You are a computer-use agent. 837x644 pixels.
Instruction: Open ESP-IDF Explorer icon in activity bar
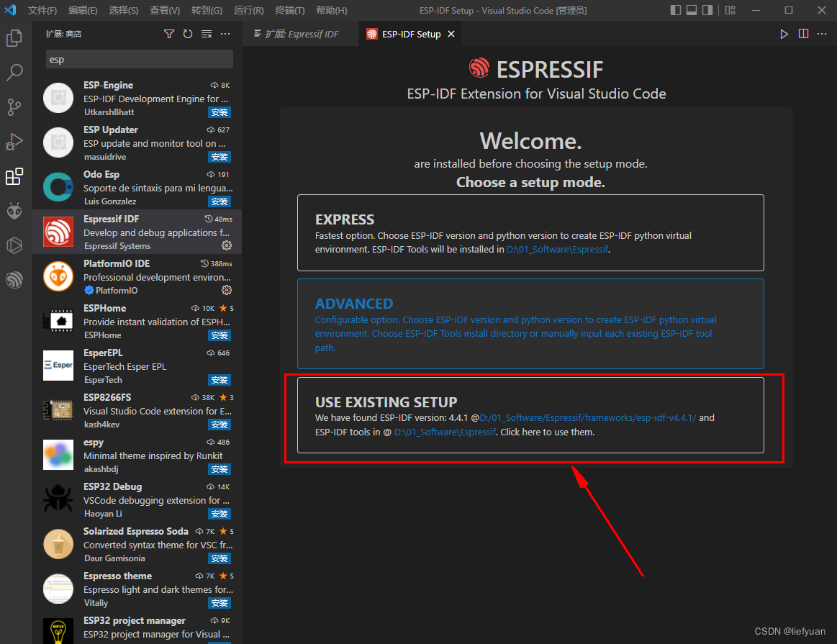[x=14, y=280]
